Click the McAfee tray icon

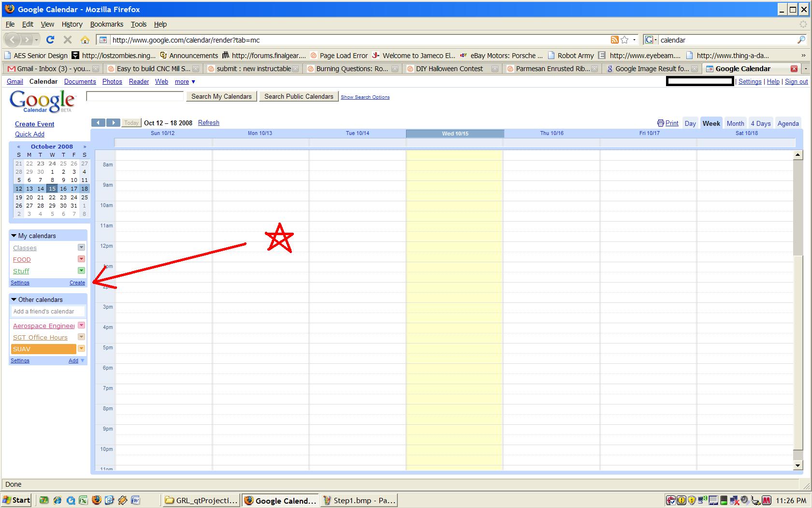pyautogui.click(x=766, y=500)
